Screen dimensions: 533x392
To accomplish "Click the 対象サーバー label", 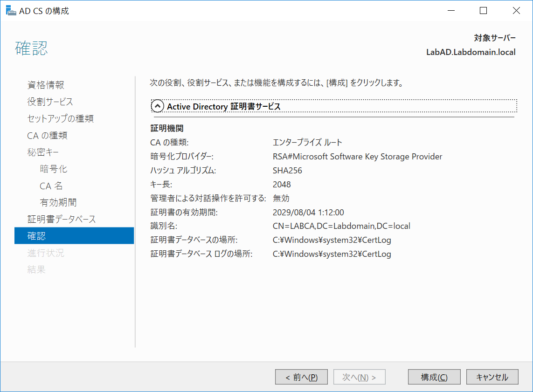I will click(495, 38).
